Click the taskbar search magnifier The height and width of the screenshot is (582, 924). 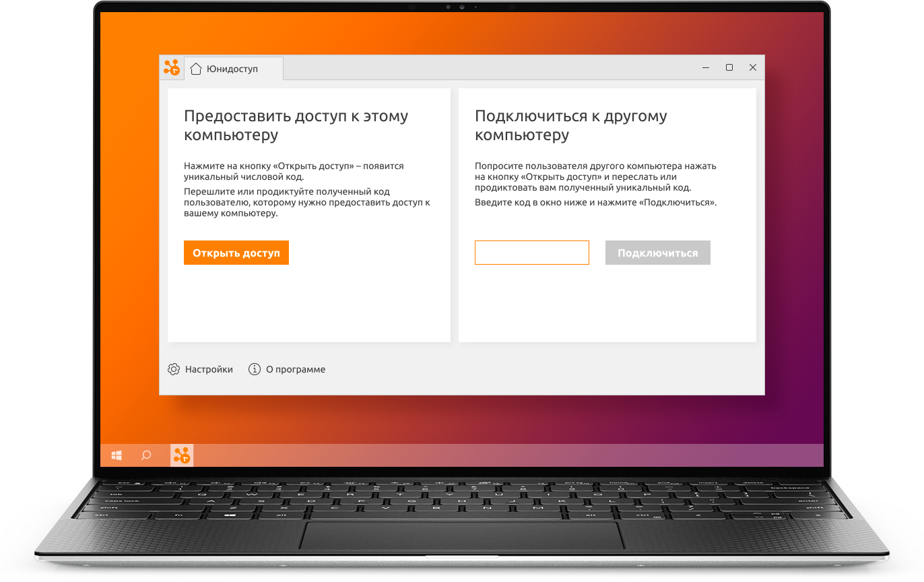[x=146, y=455]
